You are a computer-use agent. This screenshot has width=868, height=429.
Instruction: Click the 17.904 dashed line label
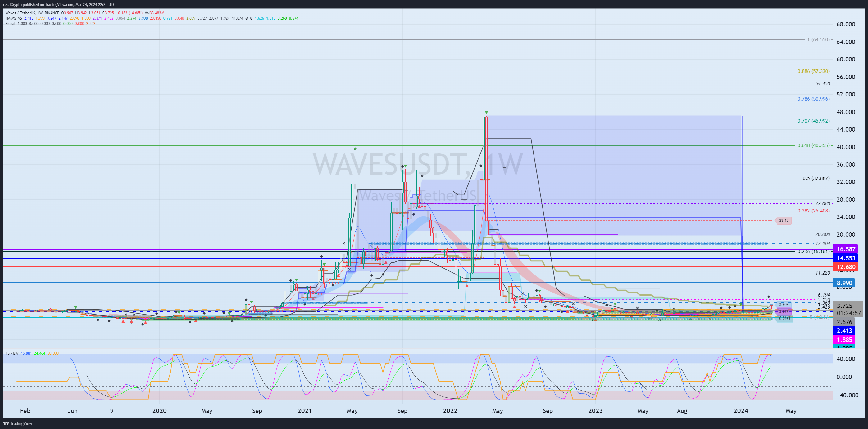(x=823, y=244)
